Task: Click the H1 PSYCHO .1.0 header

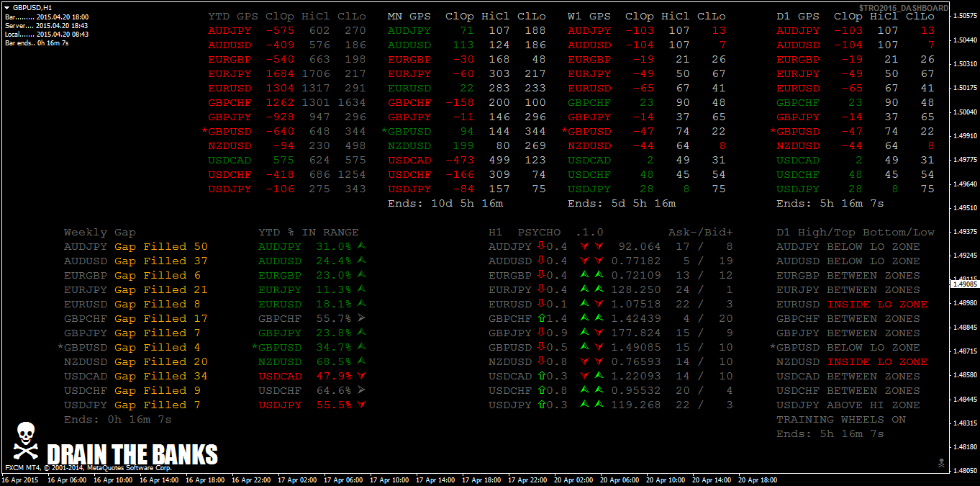Action: (x=546, y=232)
